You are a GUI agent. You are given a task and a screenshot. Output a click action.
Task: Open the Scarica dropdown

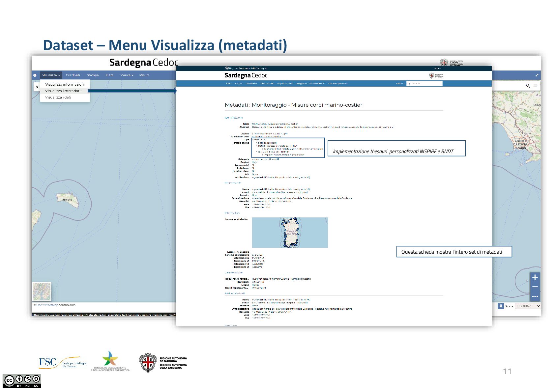pyautogui.click(x=126, y=75)
